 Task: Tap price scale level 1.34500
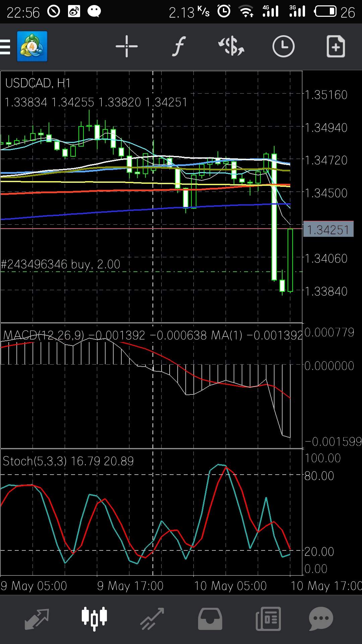click(326, 193)
